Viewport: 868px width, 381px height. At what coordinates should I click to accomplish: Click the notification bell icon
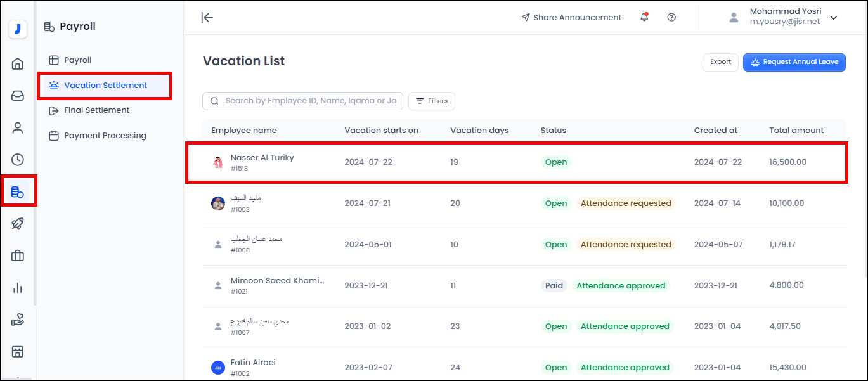point(644,18)
